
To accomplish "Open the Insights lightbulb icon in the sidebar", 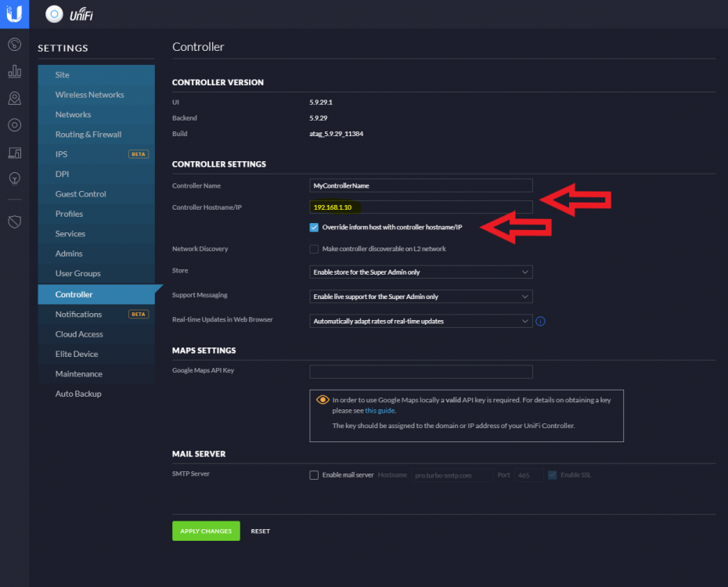I will coord(14,178).
